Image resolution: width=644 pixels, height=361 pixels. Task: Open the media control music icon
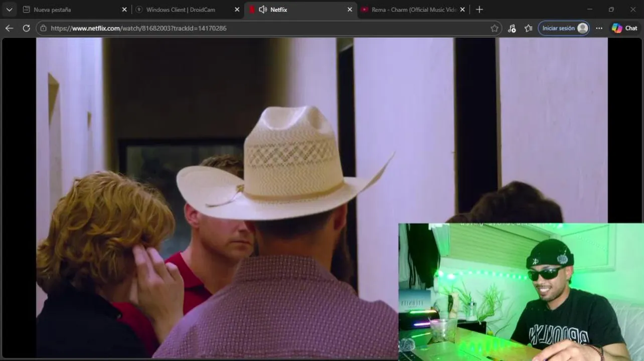click(x=512, y=29)
